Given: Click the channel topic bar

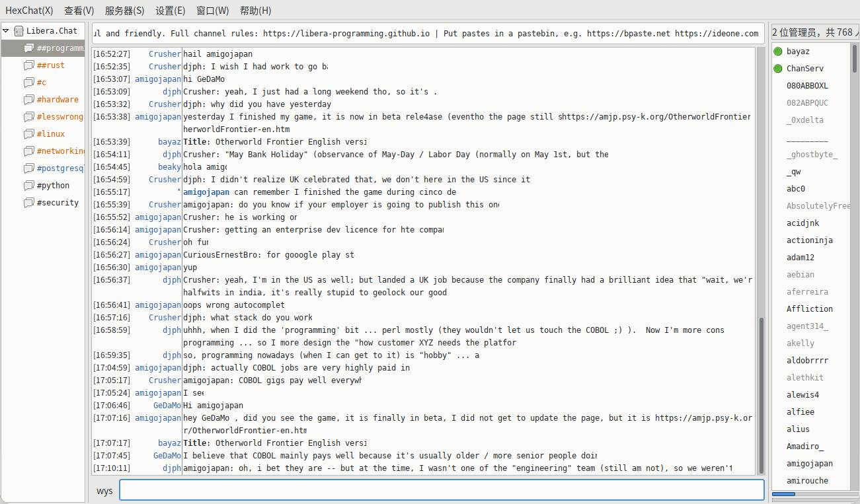Looking at the screenshot, I should 428,33.
